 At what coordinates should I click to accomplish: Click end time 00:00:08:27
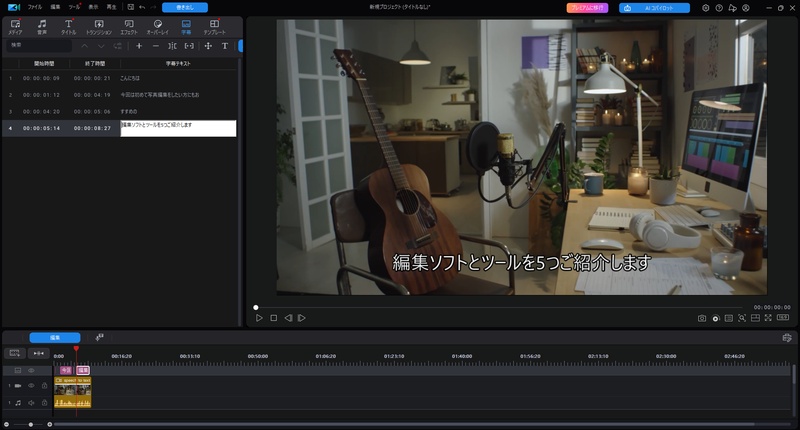[x=92, y=128]
